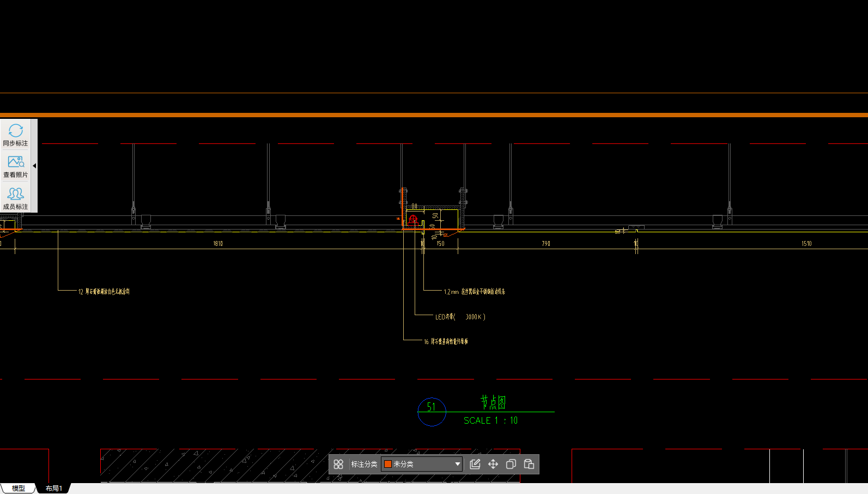This screenshot has height=494, width=868.
Task: Click the 1.2mm stainless steel annotation text
Action: tap(474, 292)
